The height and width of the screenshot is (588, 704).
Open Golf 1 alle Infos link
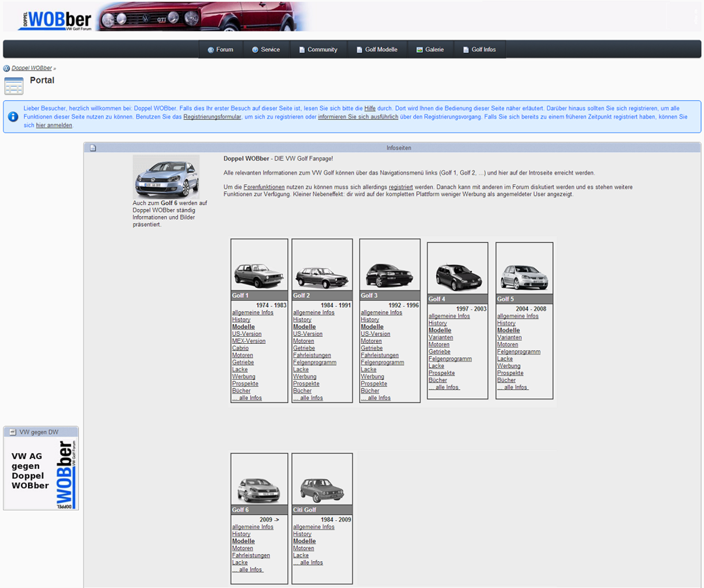247,398
